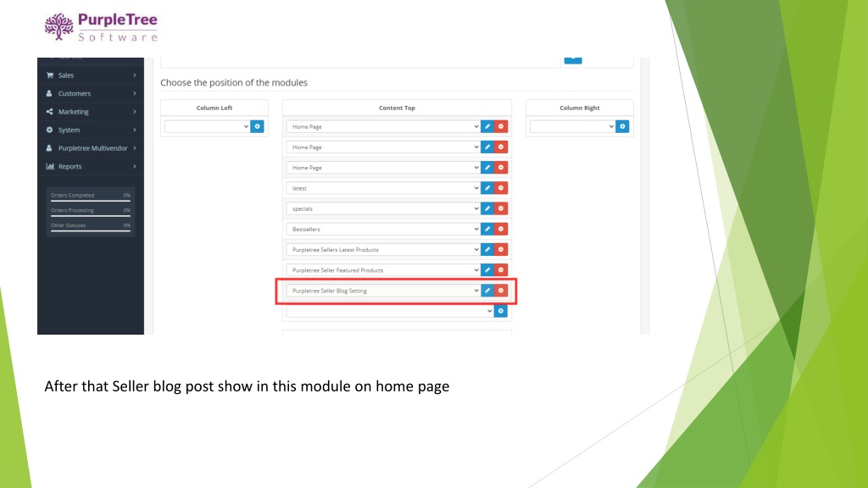This screenshot has width=868, height=488.
Task: Add the empty Content Top module row
Action: (500, 311)
